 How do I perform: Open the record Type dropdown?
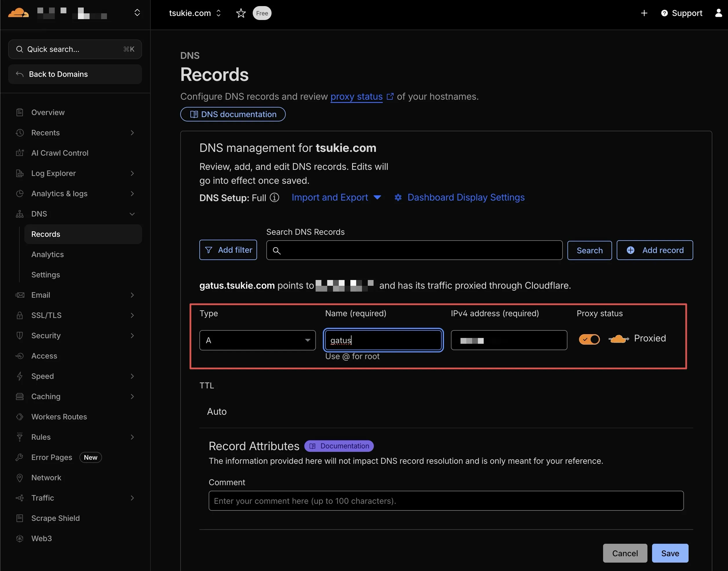pos(257,340)
